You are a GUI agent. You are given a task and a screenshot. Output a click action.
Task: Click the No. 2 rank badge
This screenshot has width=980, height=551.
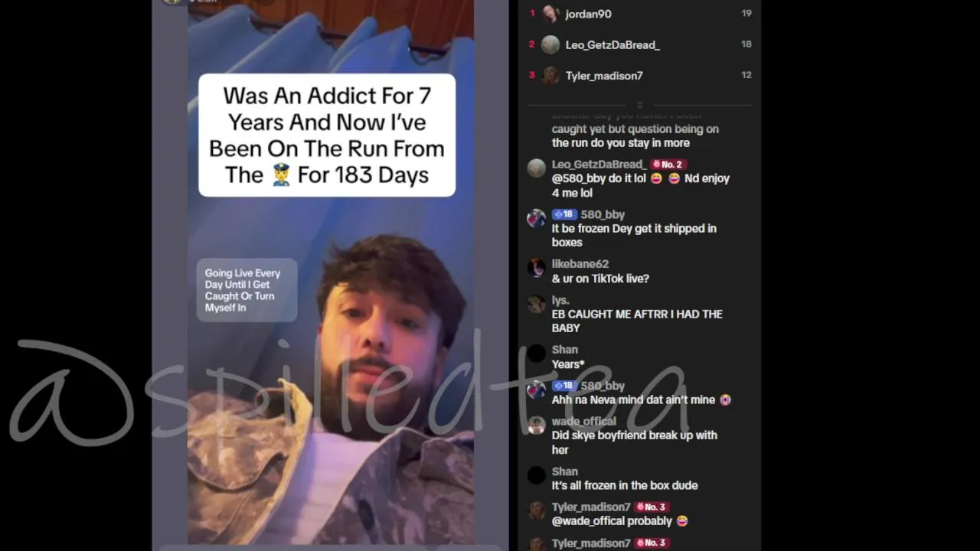[668, 165]
